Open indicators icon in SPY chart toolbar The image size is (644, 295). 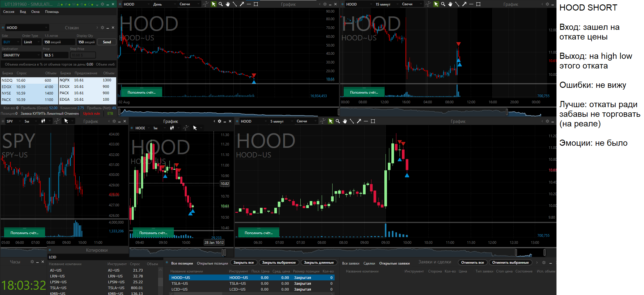tap(57, 121)
